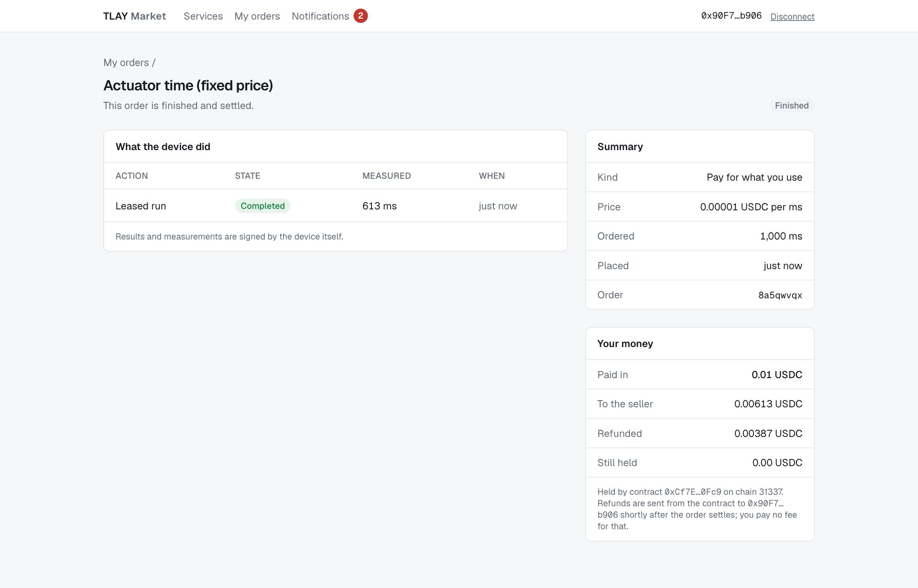Click the ACTION column header
The image size is (918, 588).
pyautogui.click(x=131, y=176)
